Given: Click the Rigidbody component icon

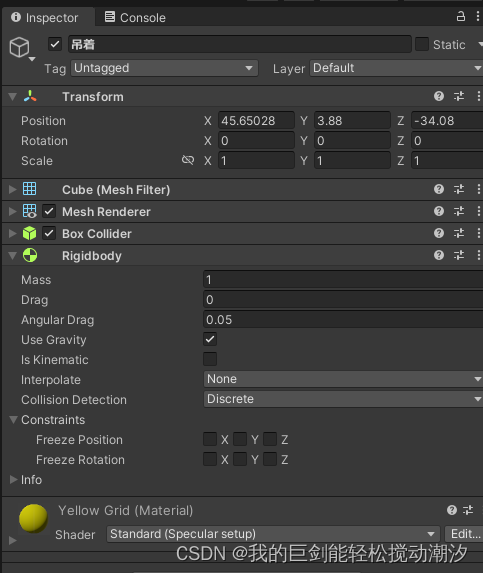Looking at the screenshot, I should (30, 255).
